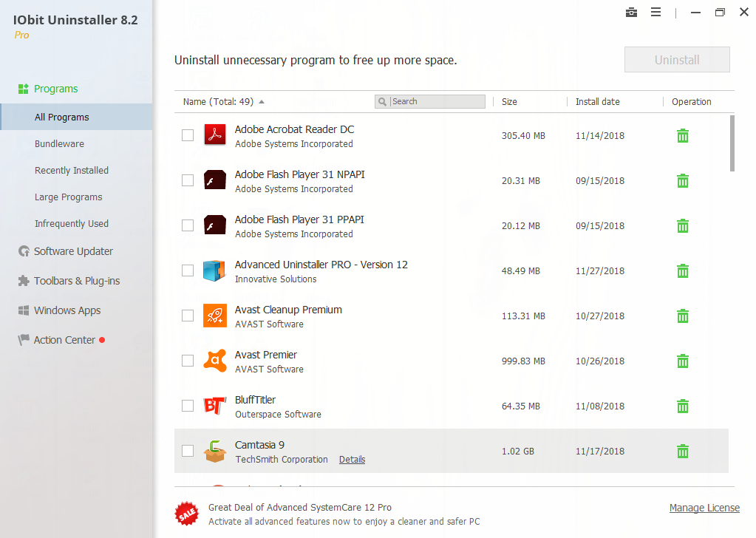This screenshot has height=538, width=756.
Task: Click trash icon for Adobe Flash Player 31 NPAPI
Action: coord(682,181)
